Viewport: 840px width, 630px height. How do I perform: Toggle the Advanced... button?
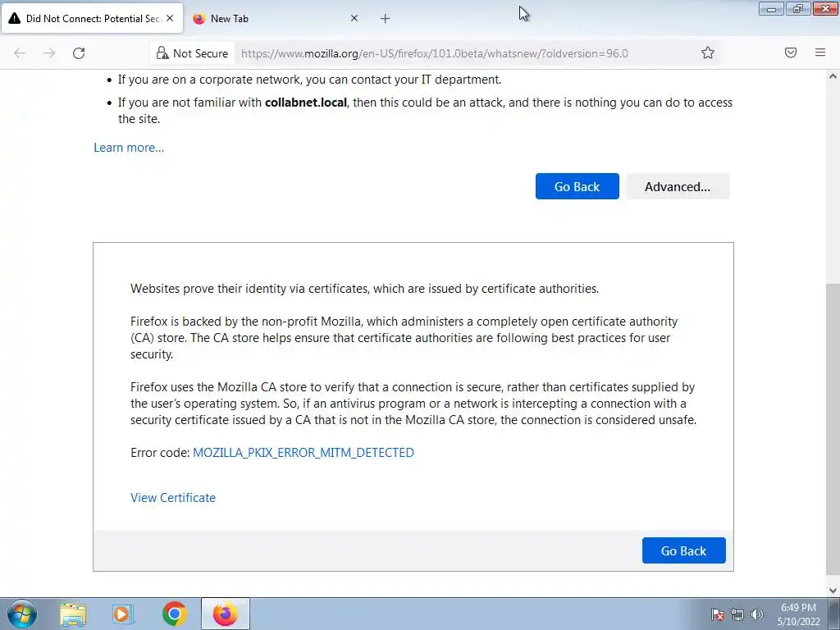tap(678, 186)
